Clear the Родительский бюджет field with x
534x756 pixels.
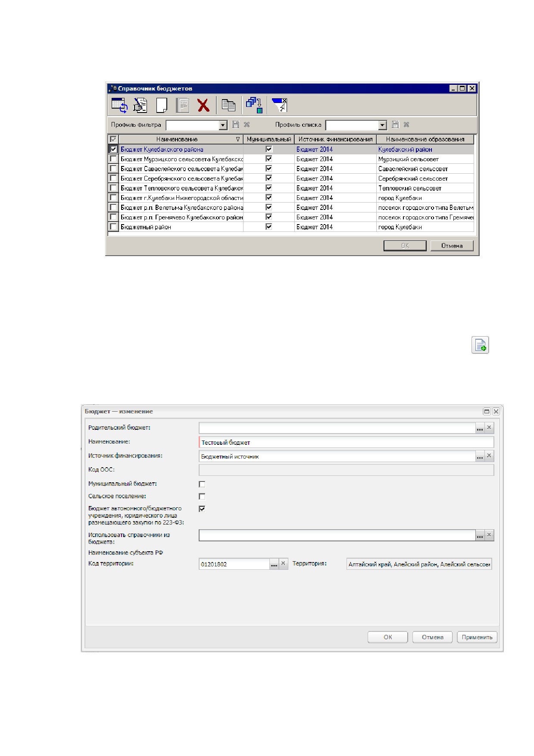tap(489, 428)
